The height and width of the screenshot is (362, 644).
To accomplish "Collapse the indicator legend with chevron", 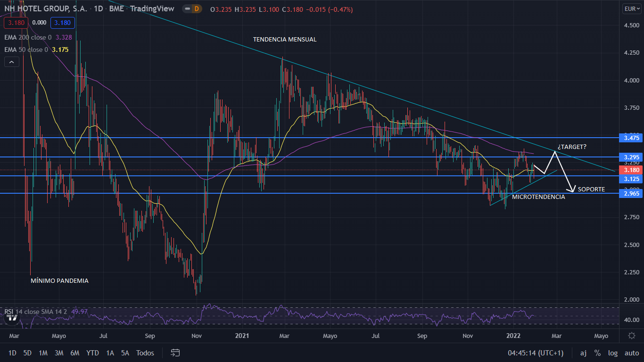I will coord(12,62).
